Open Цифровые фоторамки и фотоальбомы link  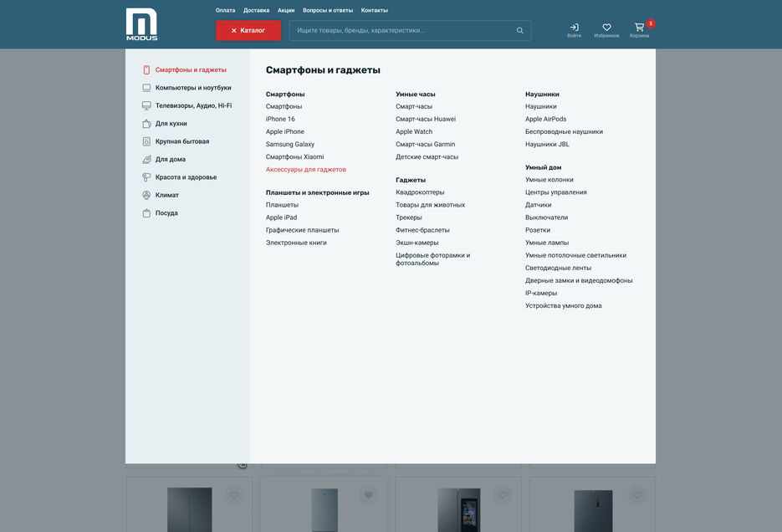(x=433, y=259)
